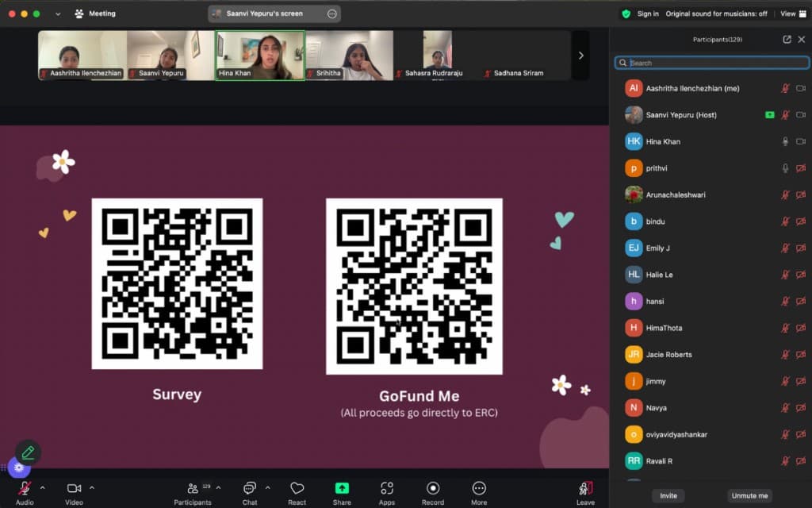Select Sahasra Rudraraju video thumbnail

438,55
